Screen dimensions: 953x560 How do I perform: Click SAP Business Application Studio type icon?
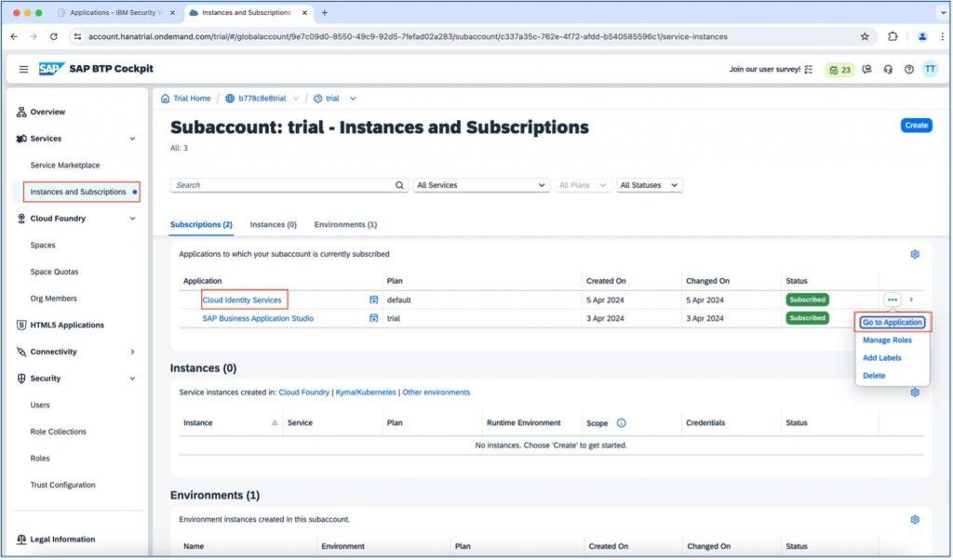(x=374, y=318)
